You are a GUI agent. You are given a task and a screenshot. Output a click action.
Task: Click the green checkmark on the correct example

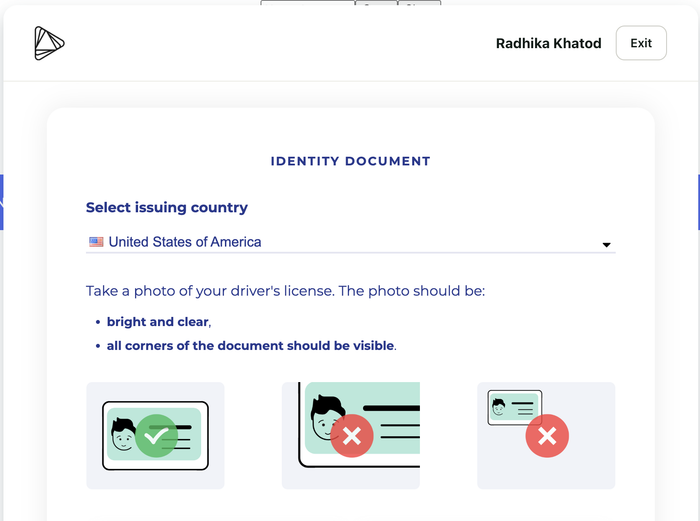[156, 435]
